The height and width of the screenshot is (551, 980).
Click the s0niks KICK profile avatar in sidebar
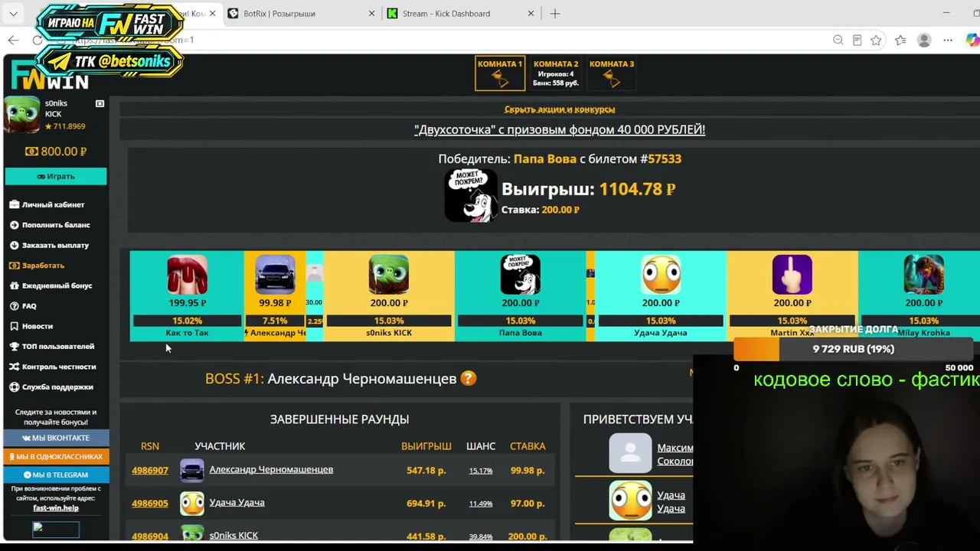tap(22, 115)
